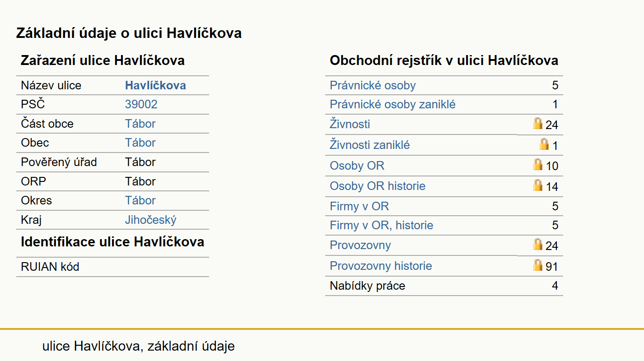Follow the Živnosti link

[x=350, y=124]
